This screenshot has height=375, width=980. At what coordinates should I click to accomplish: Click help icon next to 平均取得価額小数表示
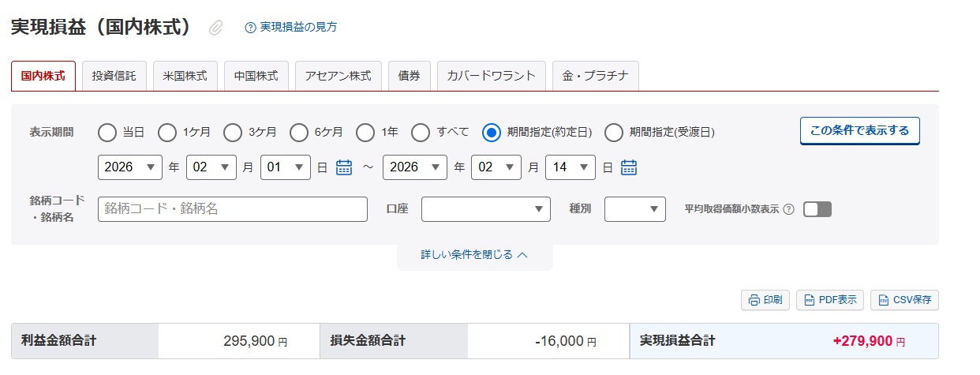tap(788, 209)
